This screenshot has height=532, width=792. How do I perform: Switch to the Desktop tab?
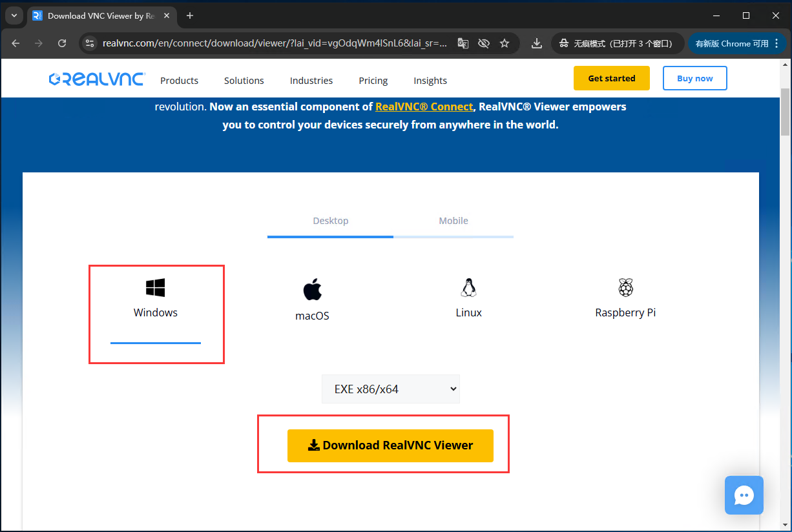point(331,221)
